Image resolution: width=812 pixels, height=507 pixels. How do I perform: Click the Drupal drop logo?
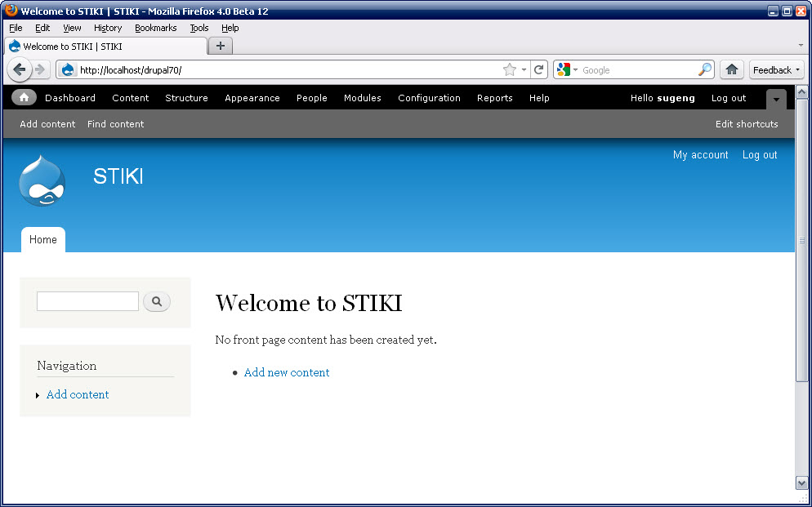click(42, 180)
